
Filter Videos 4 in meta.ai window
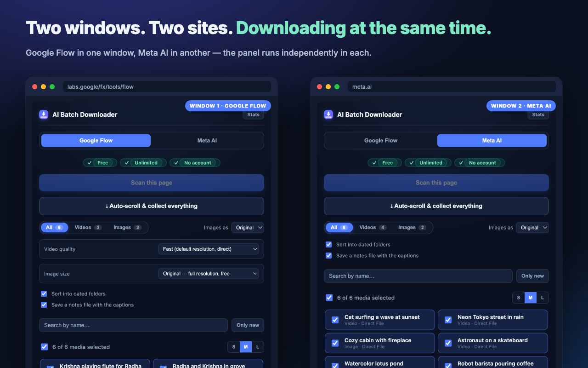coord(373,228)
